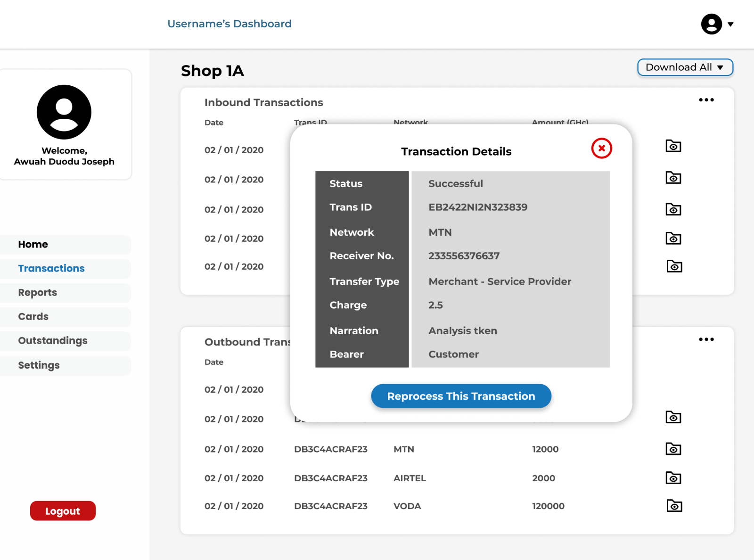Select Transactions in the sidebar
754x560 pixels.
click(x=52, y=268)
